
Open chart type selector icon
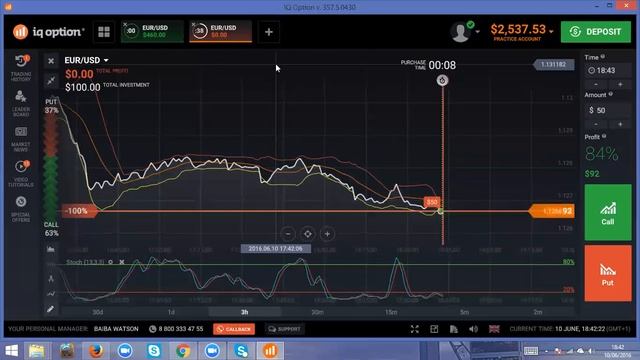51,249
